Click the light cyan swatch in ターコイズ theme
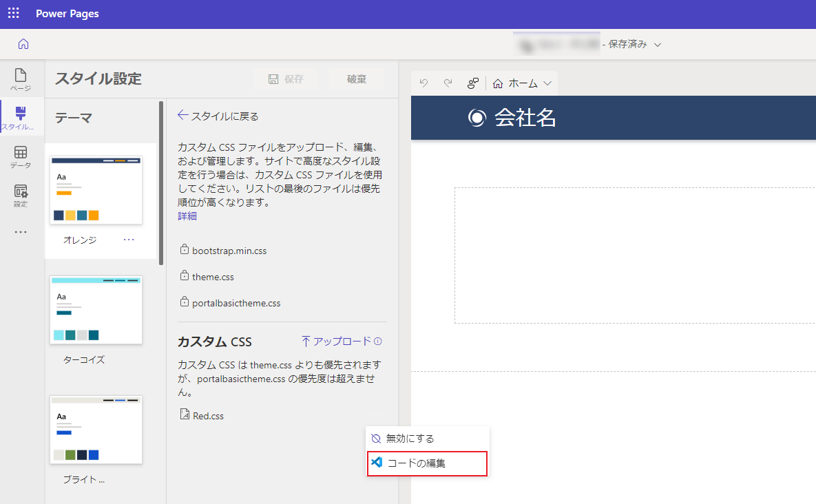This screenshot has width=816, height=504. [x=59, y=335]
